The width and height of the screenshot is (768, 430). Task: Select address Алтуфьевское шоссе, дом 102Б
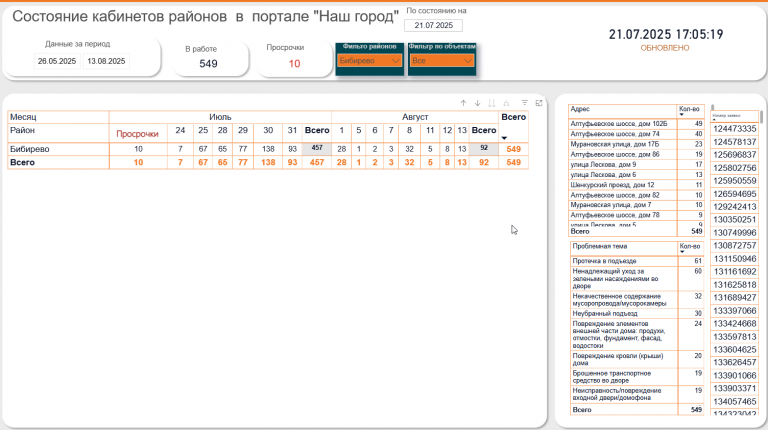[x=619, y=124]
